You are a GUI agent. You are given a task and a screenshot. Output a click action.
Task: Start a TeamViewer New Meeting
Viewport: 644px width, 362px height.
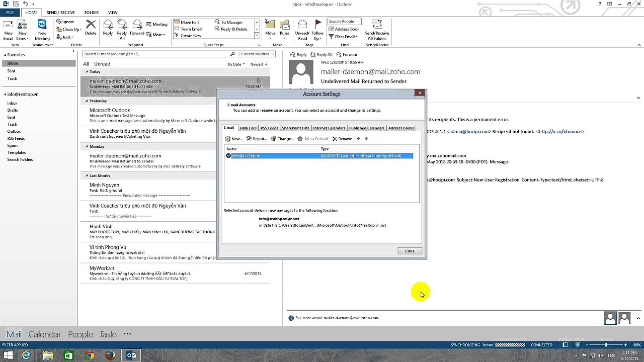pos(42,30)
